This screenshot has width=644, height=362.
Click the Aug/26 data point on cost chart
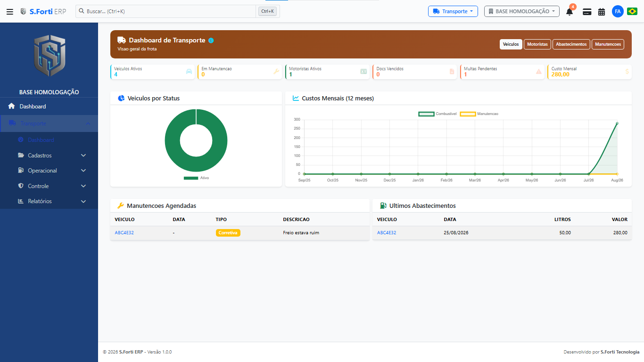click(x=617, y=123)
